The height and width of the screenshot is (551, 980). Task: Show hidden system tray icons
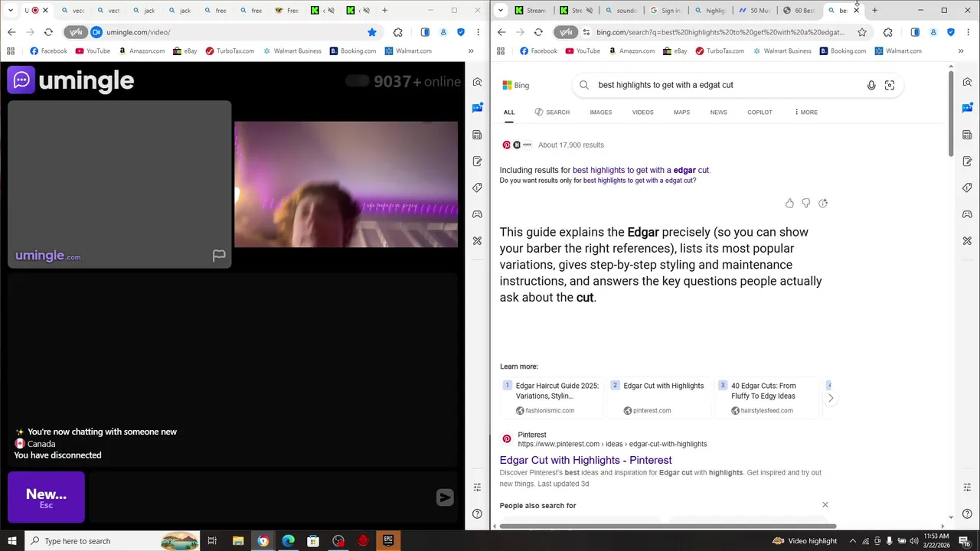point(853,541)
